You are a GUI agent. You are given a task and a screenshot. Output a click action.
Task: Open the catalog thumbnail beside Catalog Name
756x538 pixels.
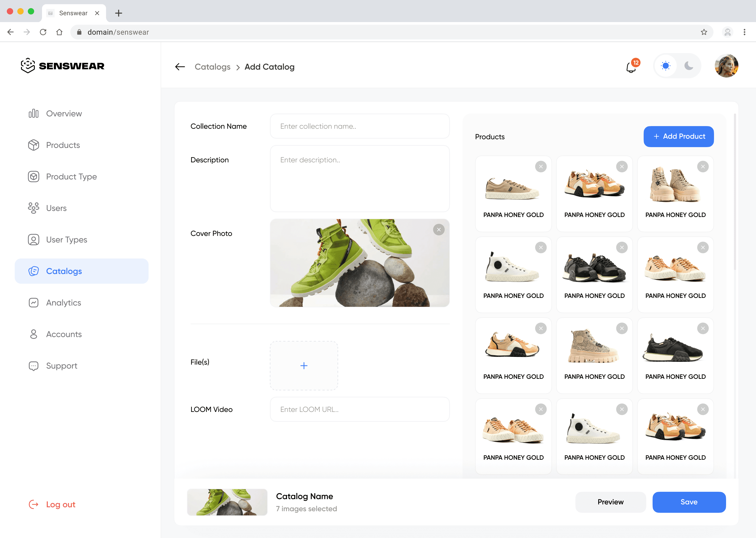pyautogui.click(x=227, y=502)
